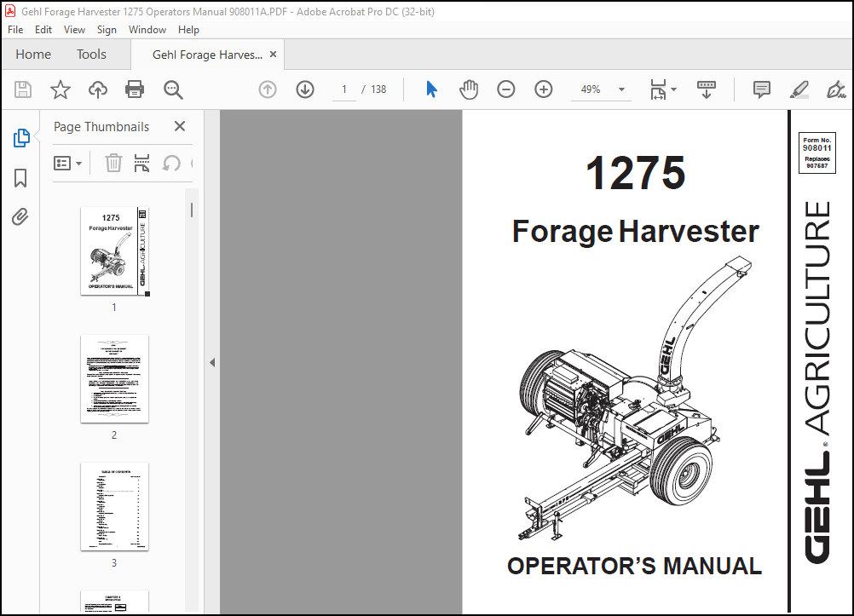Add a comment sticky note
This screenshot has height=616, width=854.
pyautogui.click(x=761, y=89)
